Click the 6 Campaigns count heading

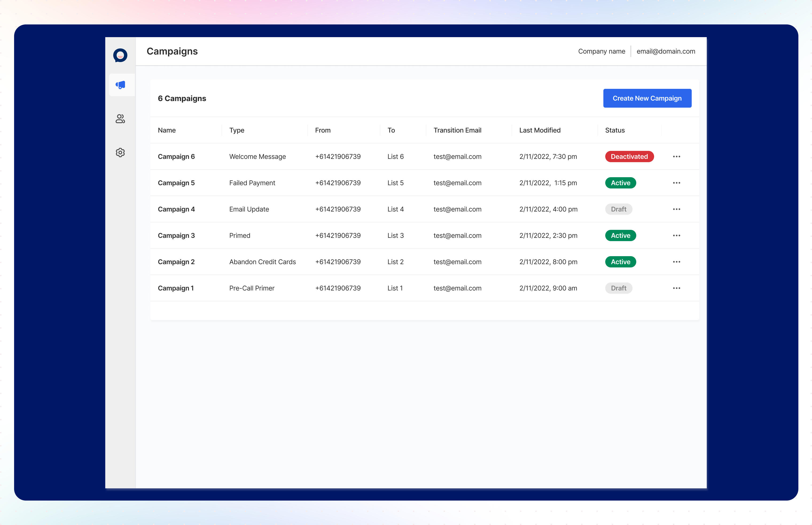point(182,98)
